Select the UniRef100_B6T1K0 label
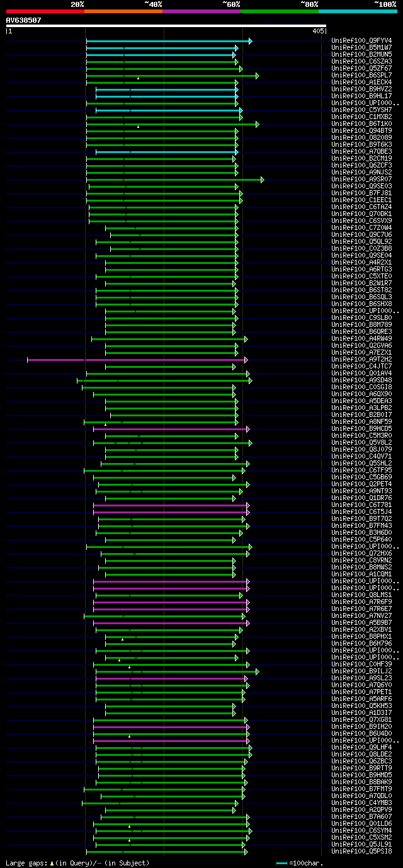The height and width of the screenshot is (868, 403). (361, 124)
